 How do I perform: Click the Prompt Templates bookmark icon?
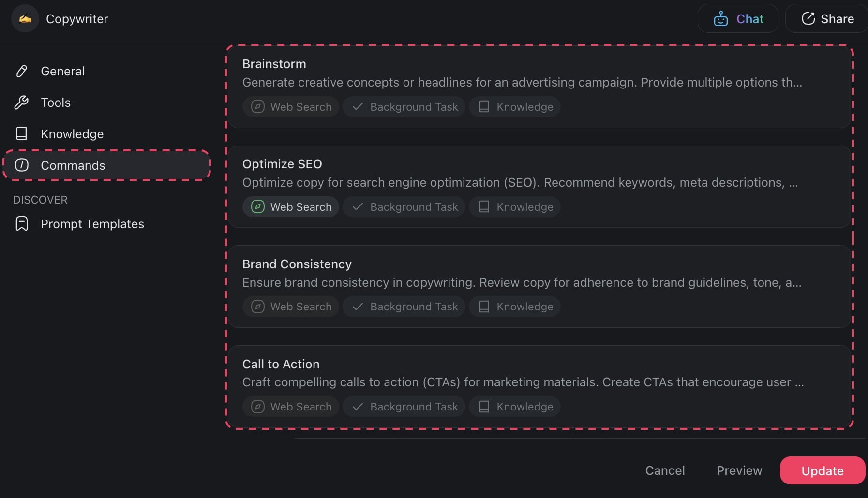tap(22, 224)
